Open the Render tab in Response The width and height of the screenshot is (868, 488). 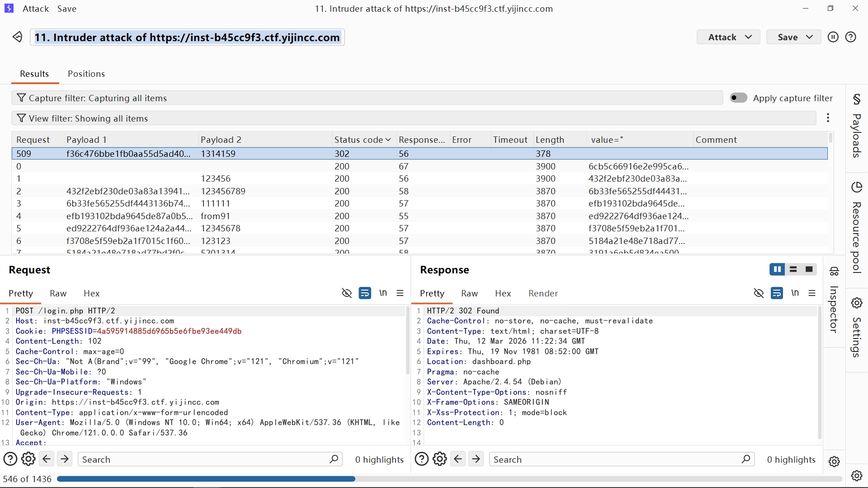point(543,293)
